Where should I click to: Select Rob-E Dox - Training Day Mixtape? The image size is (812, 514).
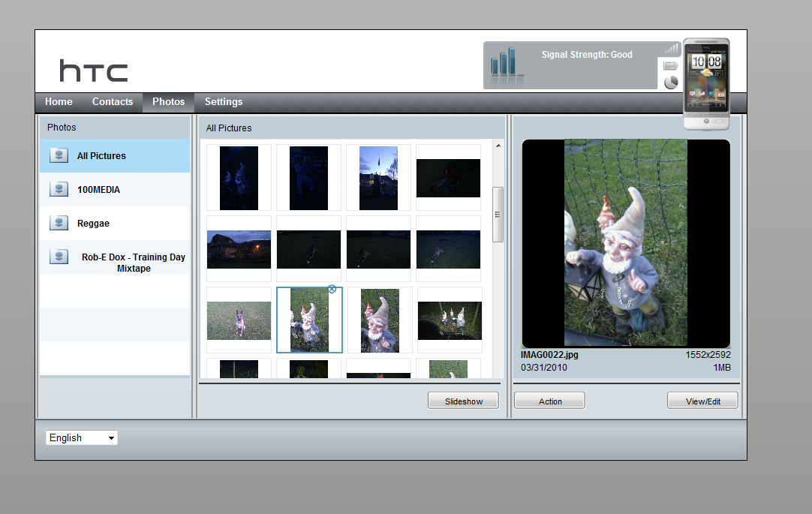click(134, 263)
